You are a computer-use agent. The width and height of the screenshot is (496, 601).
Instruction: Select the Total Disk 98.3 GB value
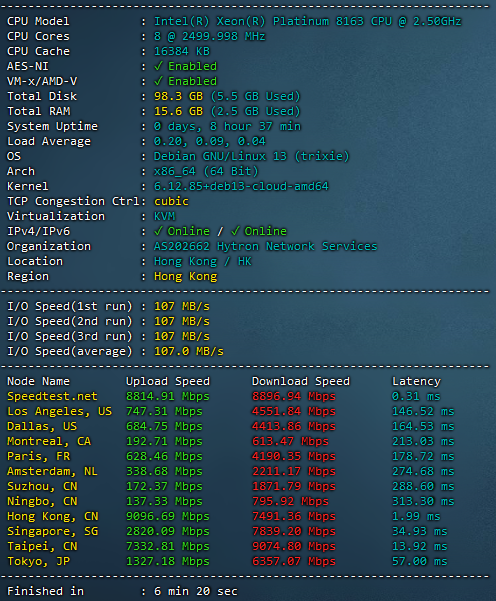tap(178, 96)
